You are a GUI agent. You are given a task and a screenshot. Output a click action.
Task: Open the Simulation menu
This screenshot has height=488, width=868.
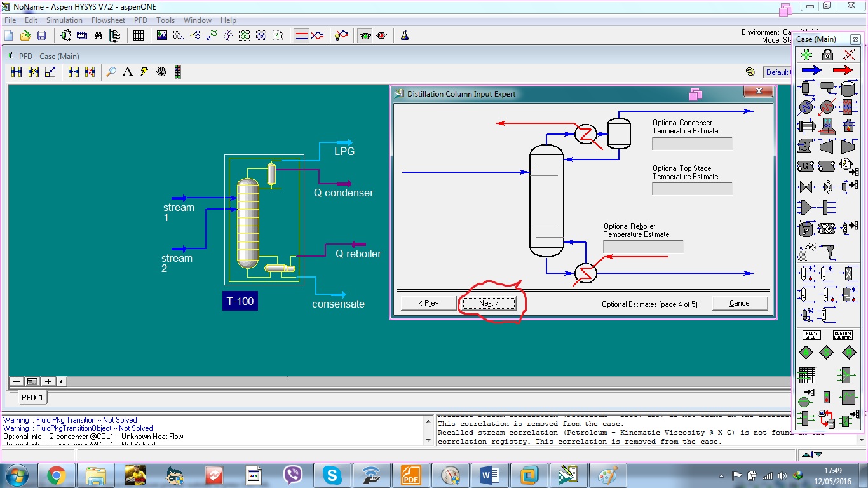[x=64, y=20]
